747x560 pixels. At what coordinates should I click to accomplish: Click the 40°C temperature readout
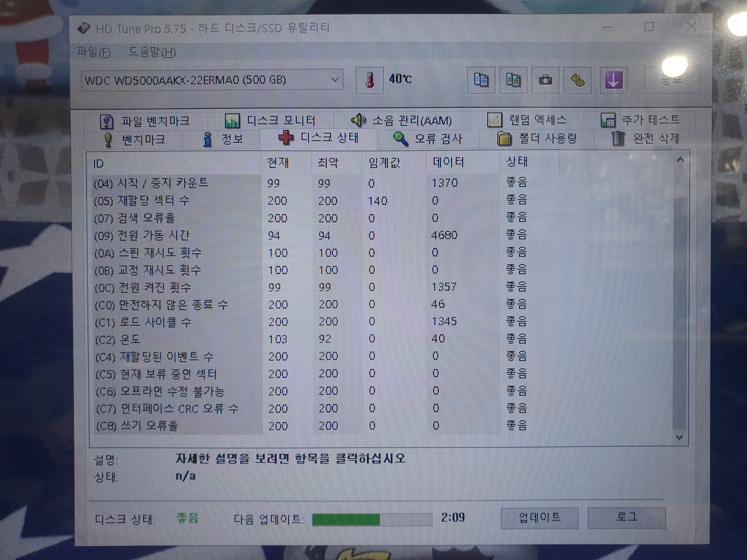(400, 79)
